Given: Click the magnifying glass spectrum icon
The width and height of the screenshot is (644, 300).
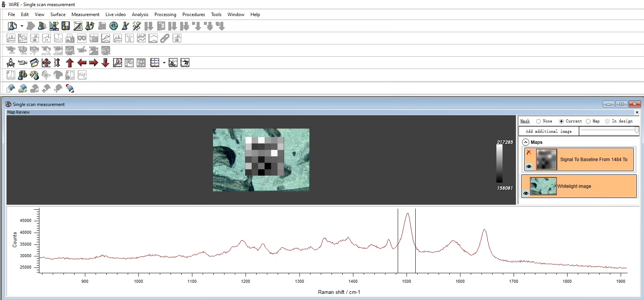Looking at the screenshot, I should tap(117, 63).
